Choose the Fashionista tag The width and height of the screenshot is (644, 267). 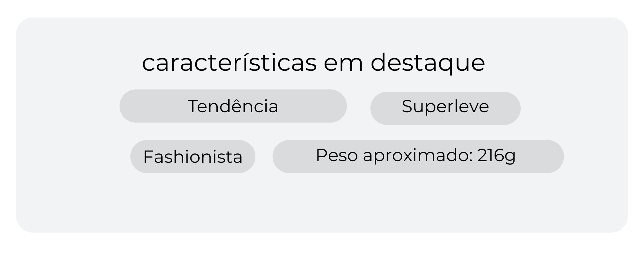point(193,156)
